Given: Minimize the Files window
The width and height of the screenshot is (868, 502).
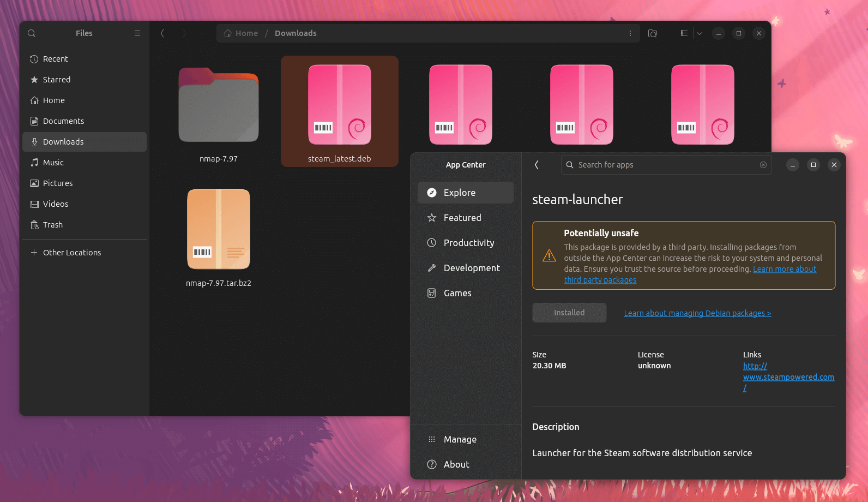Looking at the screenshot, I should click(719, 33).
